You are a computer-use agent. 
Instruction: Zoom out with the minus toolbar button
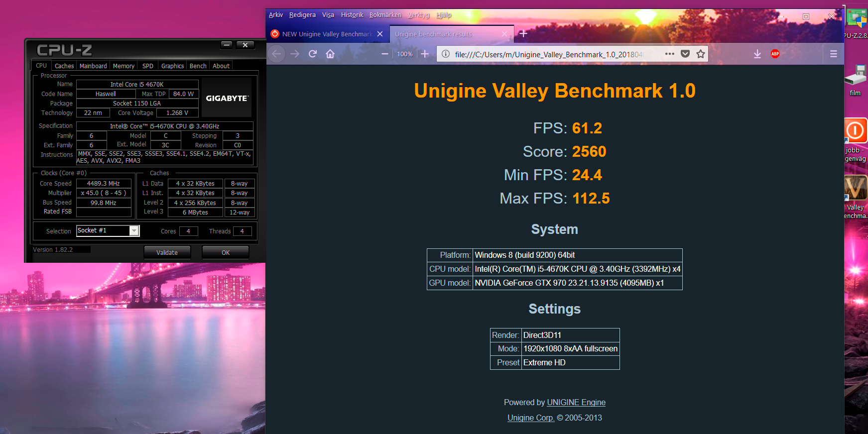(x=385, y=54)
